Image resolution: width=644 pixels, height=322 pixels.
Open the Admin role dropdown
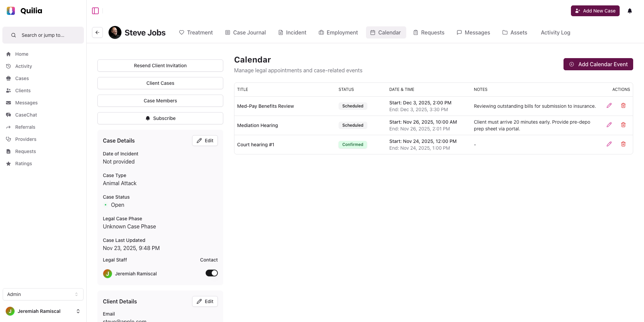(43, 294)
